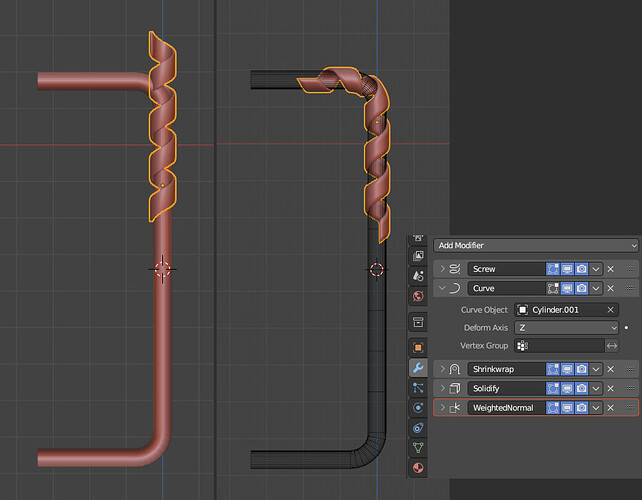Grab the Shrinkwrap modifier drag handle
This screenshot has height=500, width=642.
tap(631, 369)
